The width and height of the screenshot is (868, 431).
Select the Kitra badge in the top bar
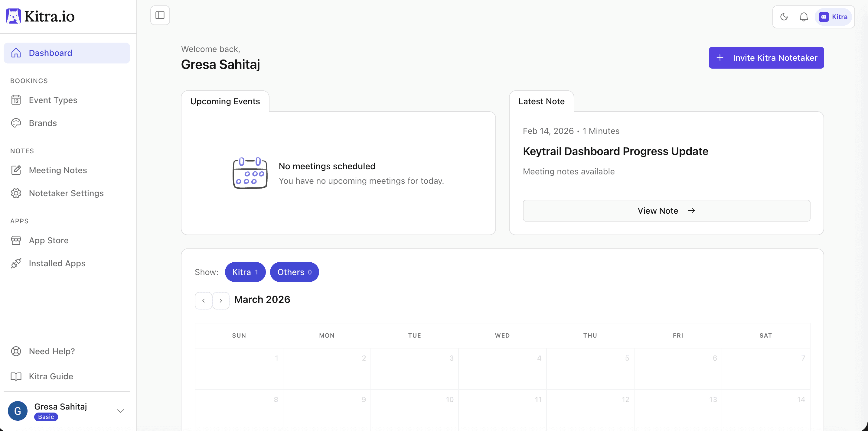[x=833, y=17]
